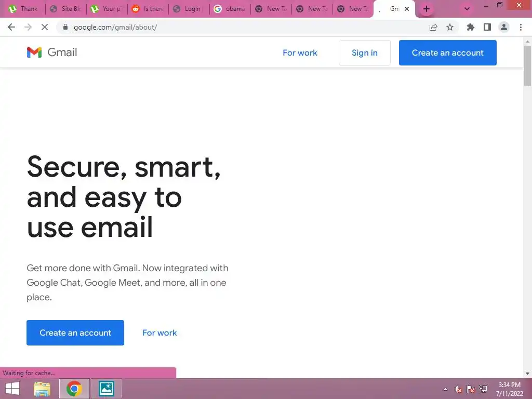Switch to the Google obama tab

pos(230,9)
